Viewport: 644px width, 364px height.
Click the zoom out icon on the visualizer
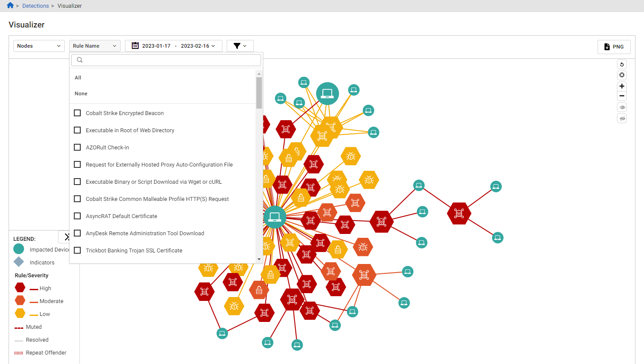click(x=622, y=96)
